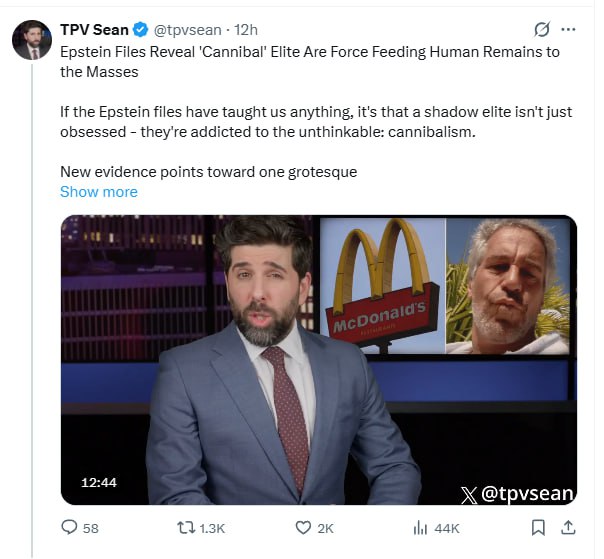Expand the post with Show more
Viewport: 604px width, 559px height.
tap(99, 192)
